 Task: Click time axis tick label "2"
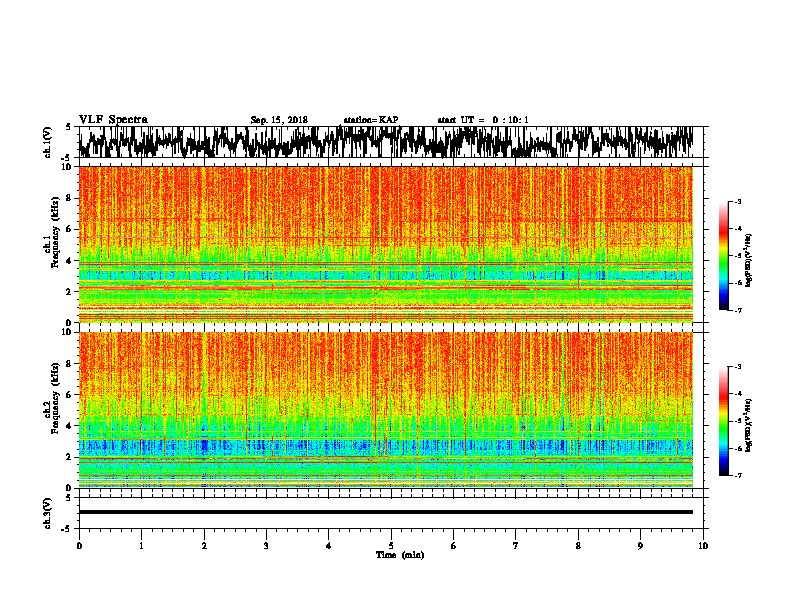click(204, 546)
